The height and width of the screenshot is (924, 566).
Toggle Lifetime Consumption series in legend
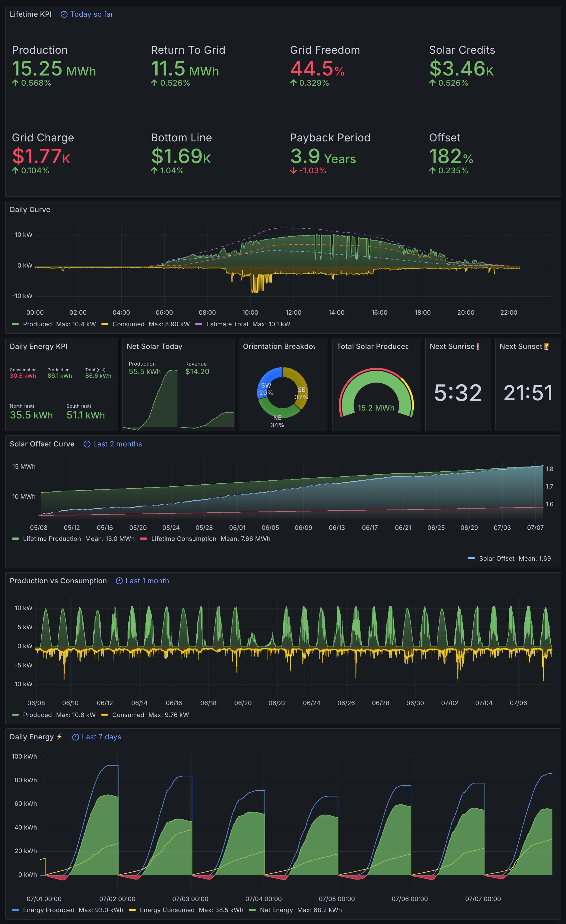[184, 539]
